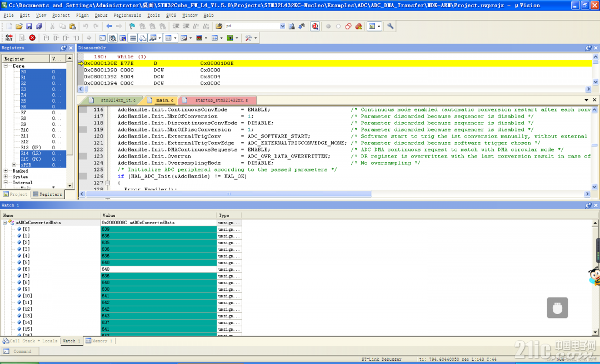Click the Kill All Breakpoints icon

pyautogui.click(x=358, y=26)
